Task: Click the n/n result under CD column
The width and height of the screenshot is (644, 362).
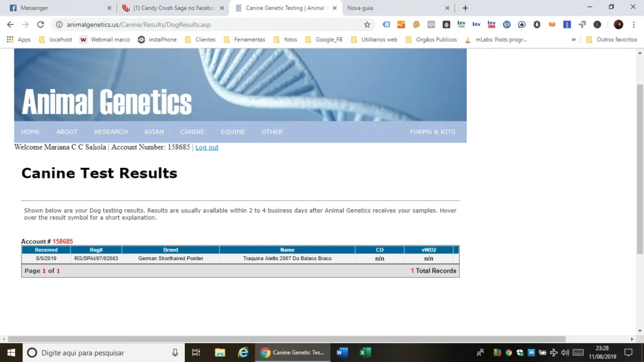Action: pyautogui.click(x=380, y=258)
